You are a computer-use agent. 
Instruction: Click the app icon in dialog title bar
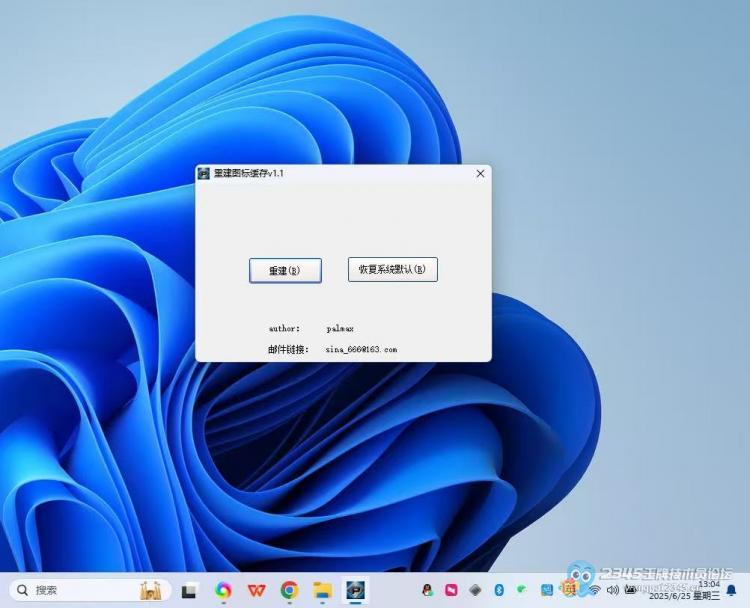[x=204, y=173]
